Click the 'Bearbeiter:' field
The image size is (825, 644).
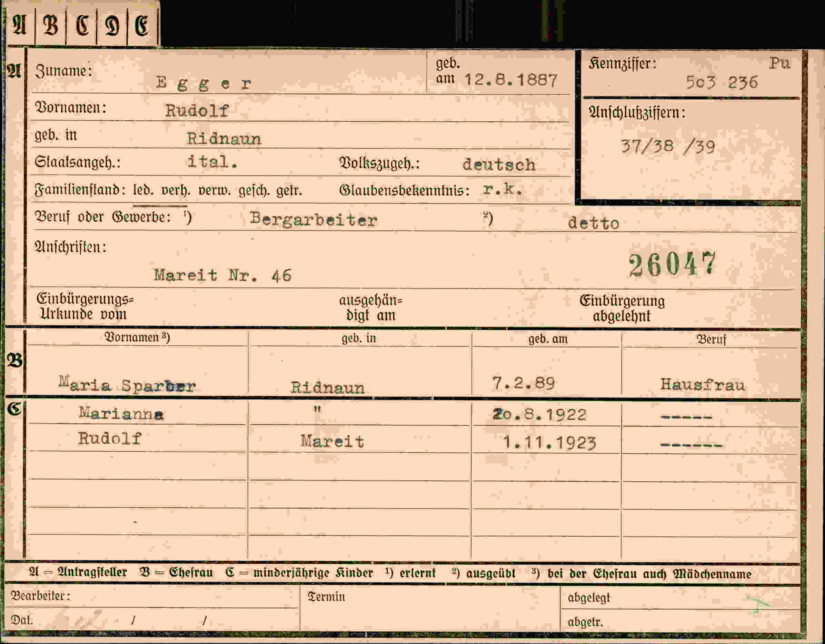[x=152, y=596]
